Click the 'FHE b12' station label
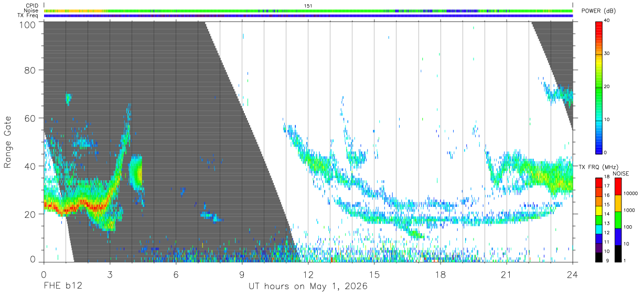 (x=63, y=287)
